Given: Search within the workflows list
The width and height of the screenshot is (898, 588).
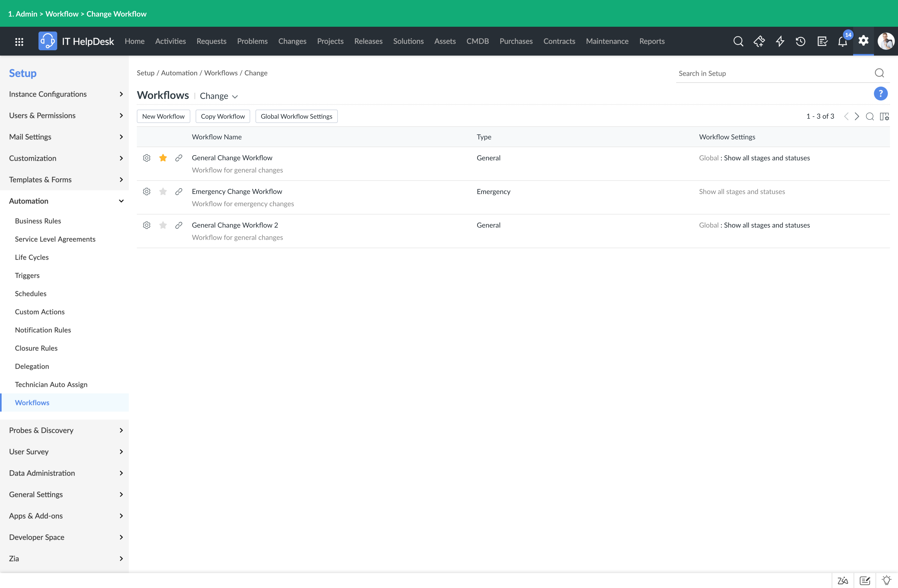Looking at the screenshot, I should [870, 117].
